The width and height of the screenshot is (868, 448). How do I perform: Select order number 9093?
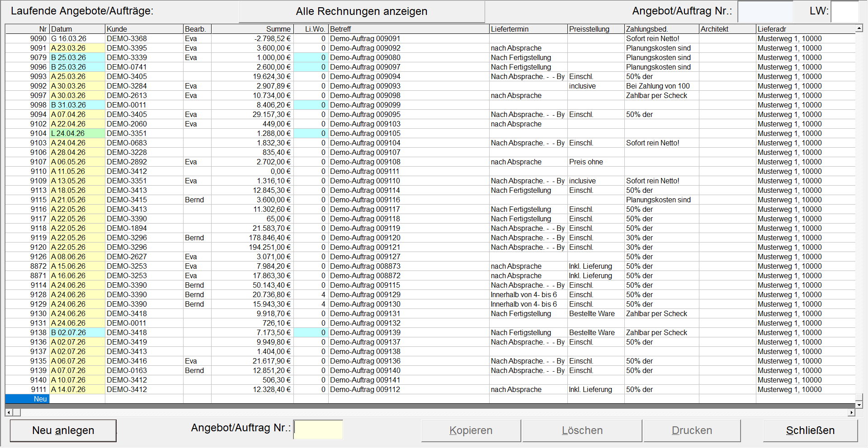(x=27, y=77)
